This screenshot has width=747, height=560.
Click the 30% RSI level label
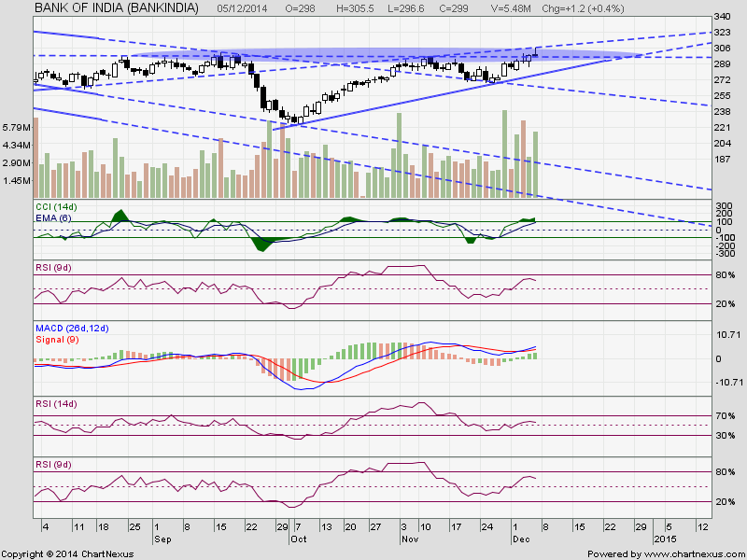point(726,436)
